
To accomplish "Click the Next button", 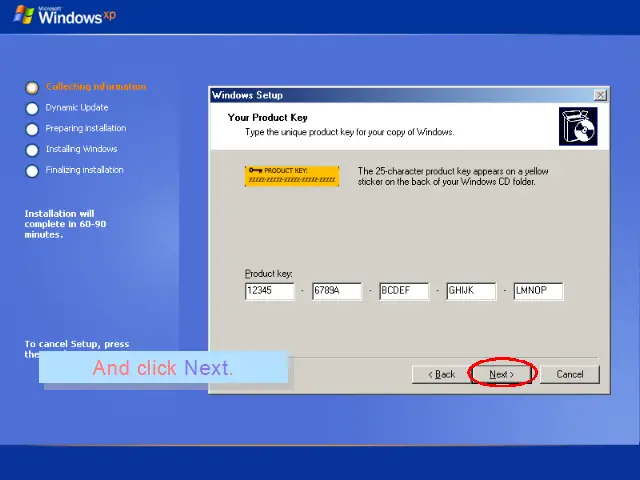I will coord(502,374).
